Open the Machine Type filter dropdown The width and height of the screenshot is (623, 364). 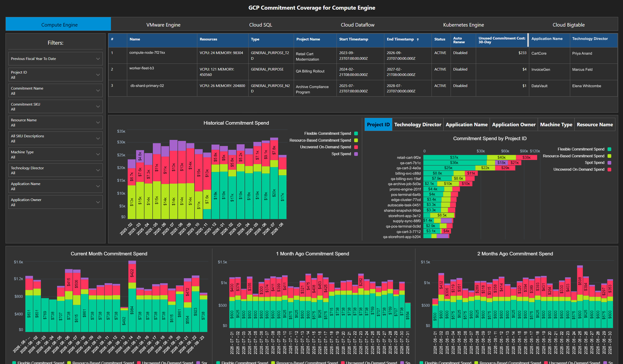55,154
